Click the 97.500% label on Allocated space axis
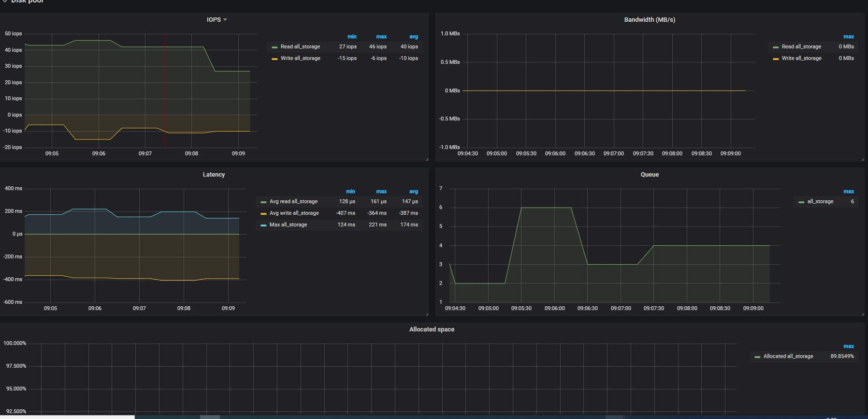The height and width of the screenshot is (419, 868). pos(16,366)
